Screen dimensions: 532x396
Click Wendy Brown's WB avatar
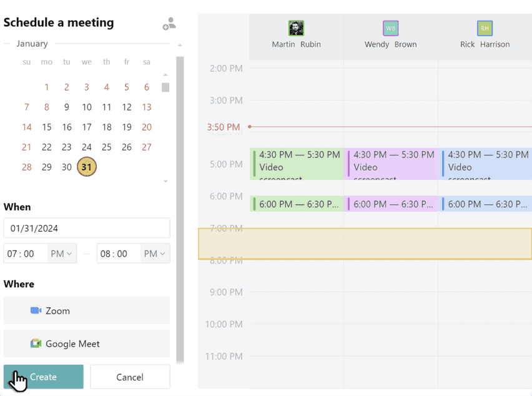click(390, 28)
